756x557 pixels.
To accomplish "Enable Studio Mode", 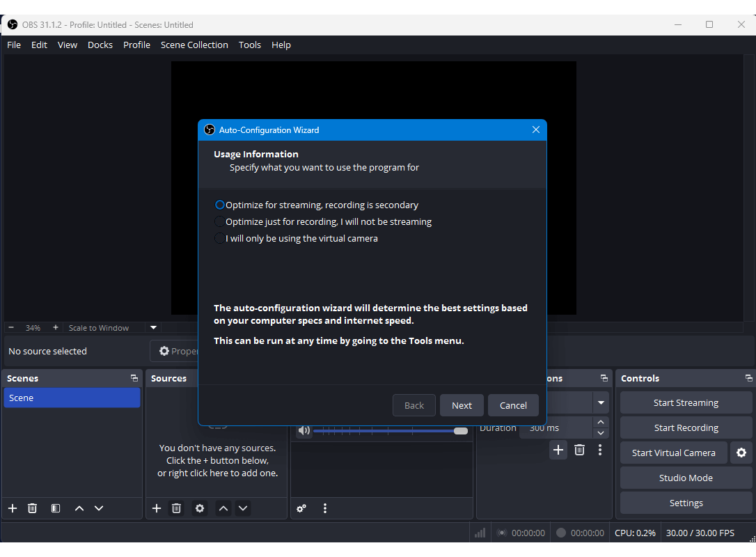I will pyautogui.click(x=686, y=478).
